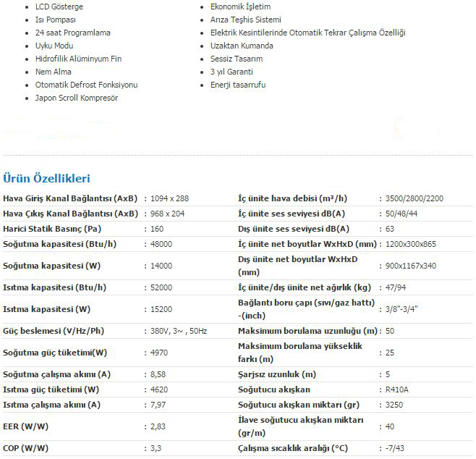Select 'Enerji tasarrufu' feature text

(x=238, y=85)
